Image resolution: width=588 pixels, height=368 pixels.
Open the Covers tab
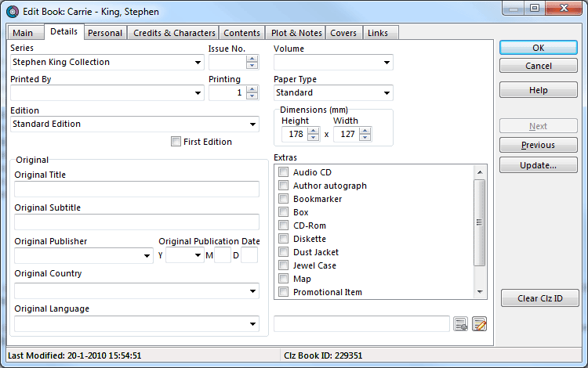coord(343,33)
